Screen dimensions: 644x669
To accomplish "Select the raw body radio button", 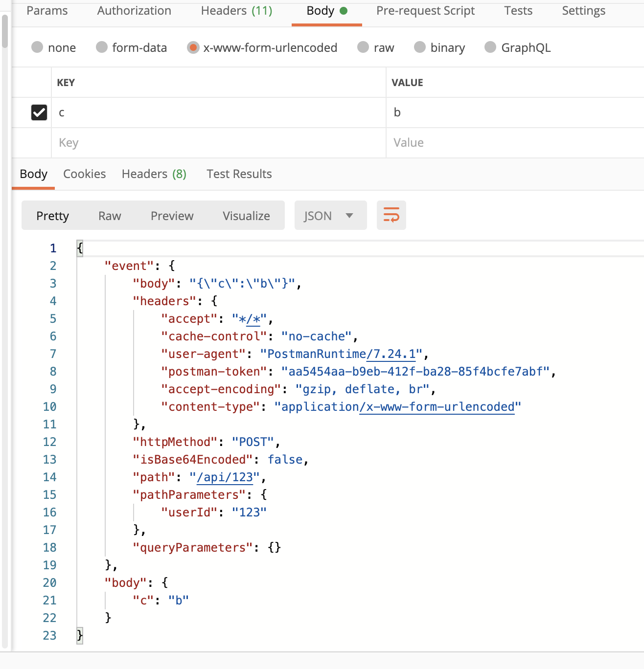I will tap(363, 47).
